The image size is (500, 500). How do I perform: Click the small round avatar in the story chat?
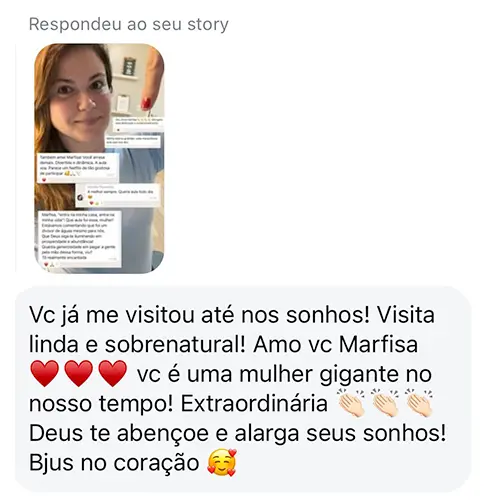coord(80,198)
